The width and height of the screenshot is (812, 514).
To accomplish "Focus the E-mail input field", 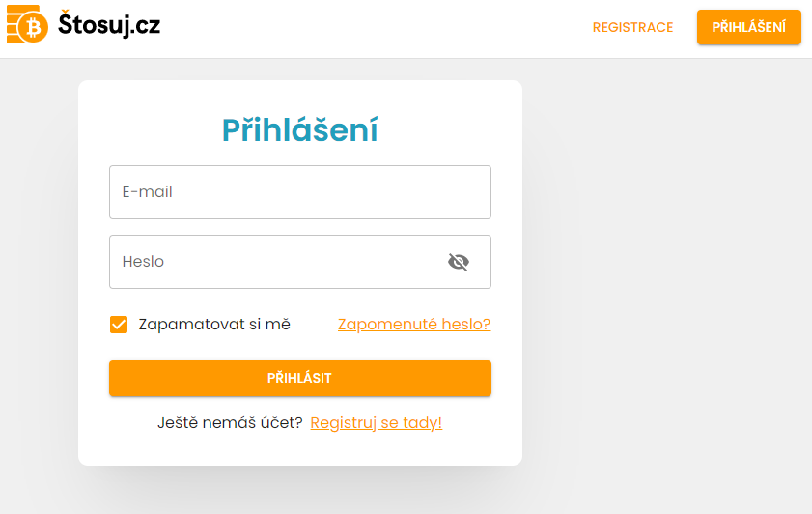I will tap(300, 192).
